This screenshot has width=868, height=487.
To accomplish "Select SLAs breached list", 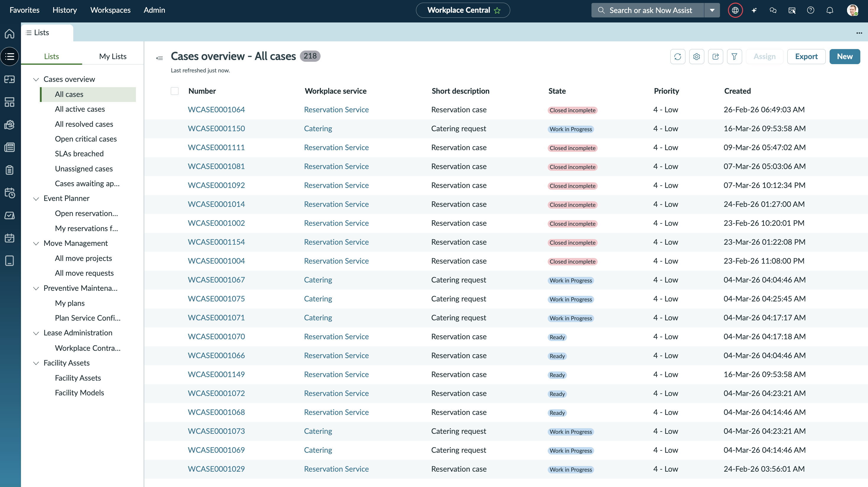I will point(79,154).
